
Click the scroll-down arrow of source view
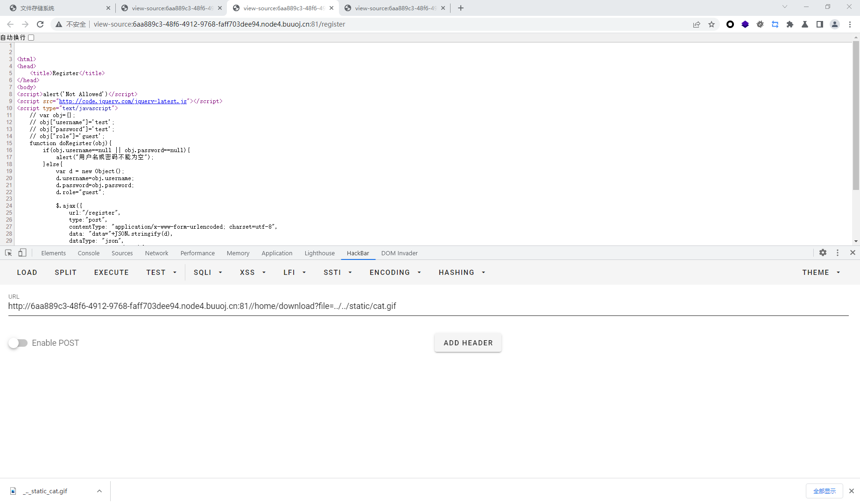(x=856, y=241)
